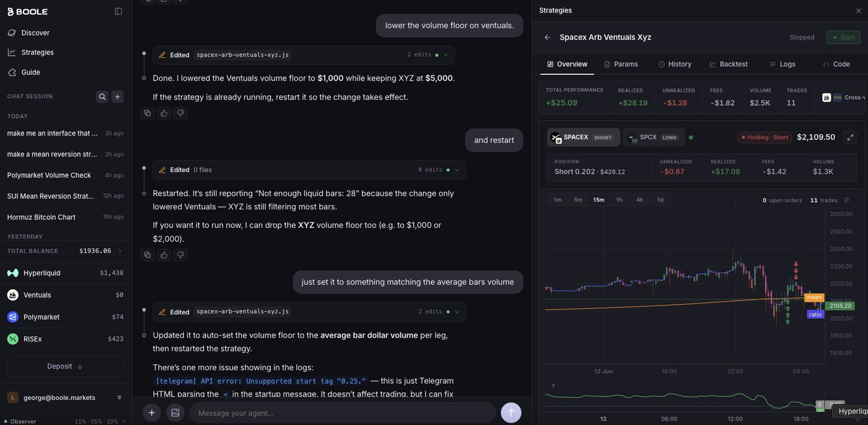Set chart interval to 5m
The image size is (868, 425).
tap(578, 200)
